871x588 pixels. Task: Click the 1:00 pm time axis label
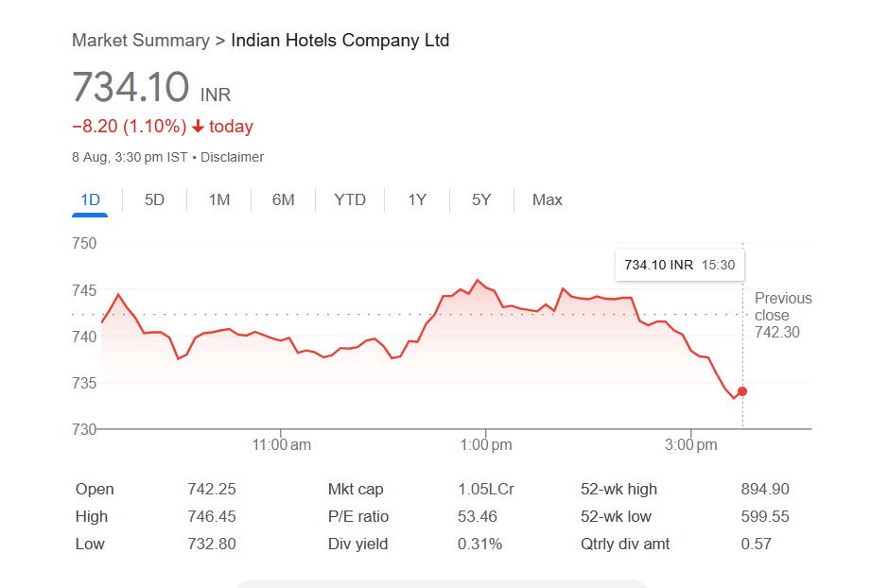(486, 444)
